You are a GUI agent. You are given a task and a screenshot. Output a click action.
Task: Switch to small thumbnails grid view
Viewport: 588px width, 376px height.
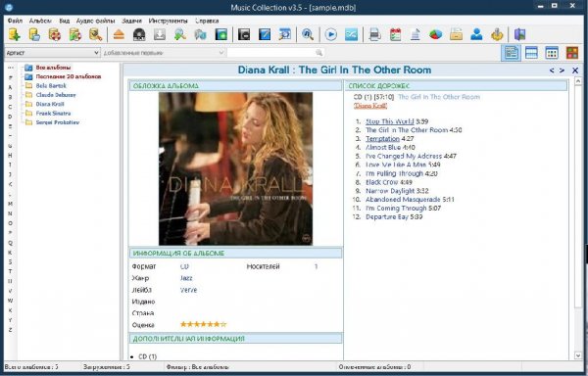pos(552,53)
